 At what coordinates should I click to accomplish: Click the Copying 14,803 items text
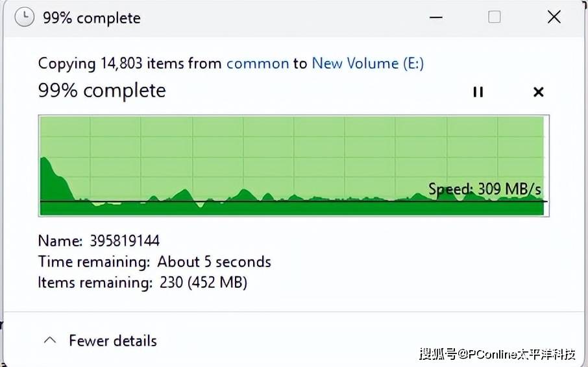pyautogui.click(x=130, y=64)
